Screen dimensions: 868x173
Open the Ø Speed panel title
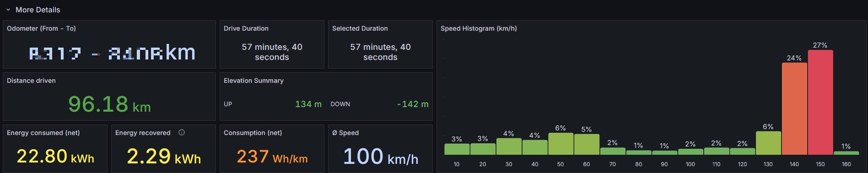click(x=345, y=133)
